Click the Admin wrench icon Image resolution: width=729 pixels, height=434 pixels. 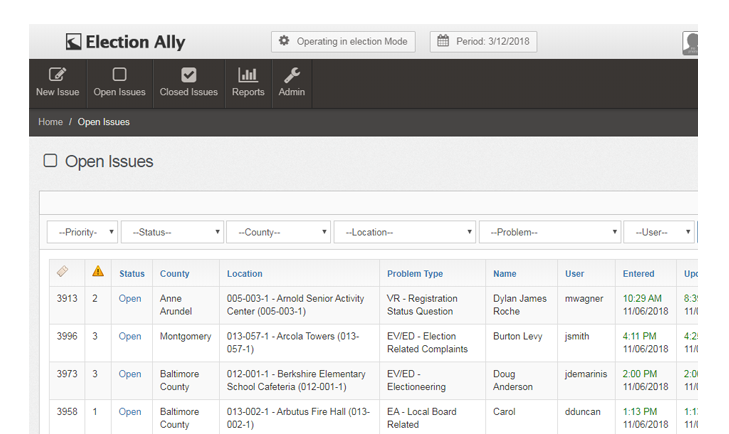coord(292,74)
